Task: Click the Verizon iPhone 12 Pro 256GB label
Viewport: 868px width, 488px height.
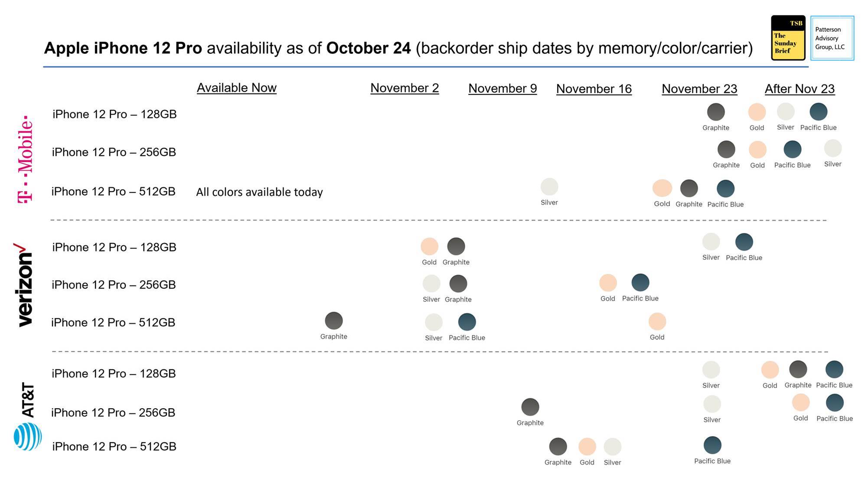Action: click(114, 285)
